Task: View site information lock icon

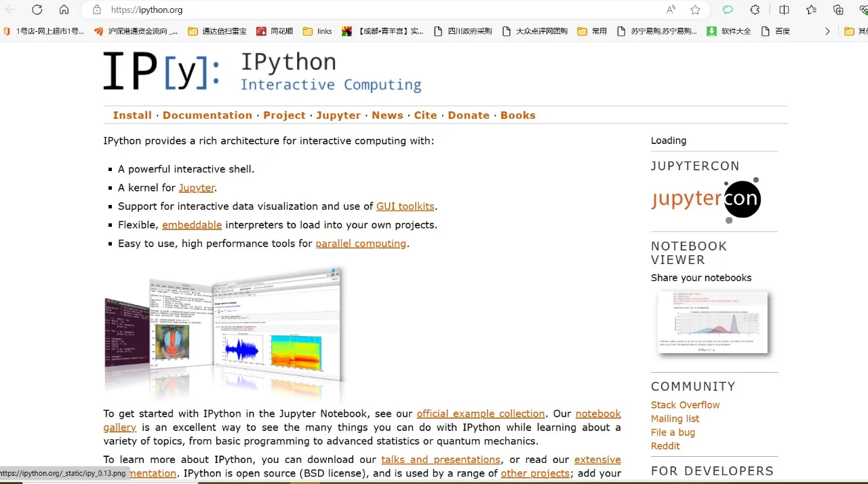Action: 97,10
